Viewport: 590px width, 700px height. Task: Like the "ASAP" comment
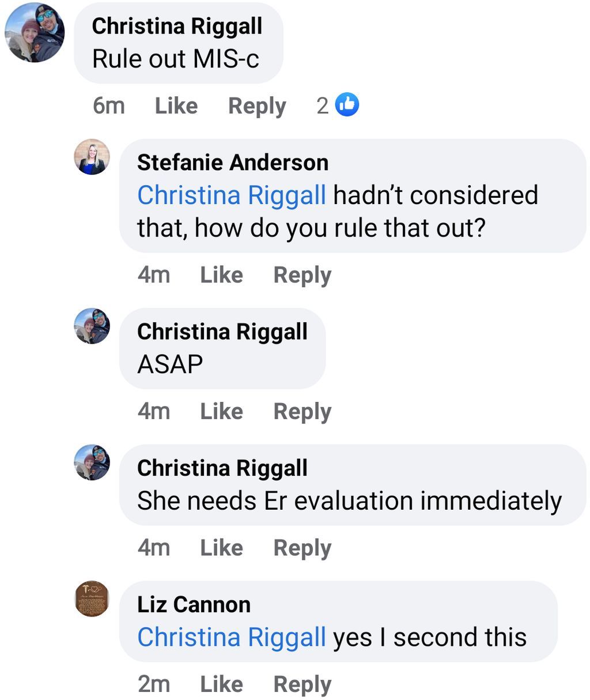pos(221,412)
